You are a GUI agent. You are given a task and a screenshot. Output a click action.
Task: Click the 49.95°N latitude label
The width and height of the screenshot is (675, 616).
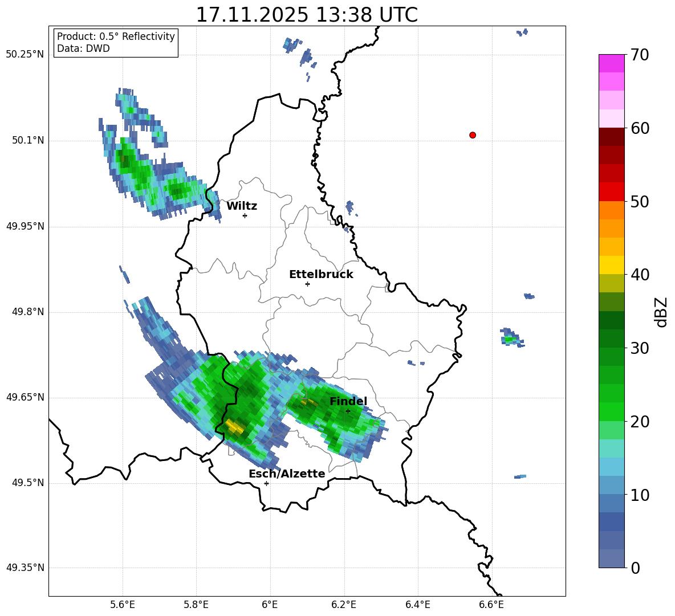(25, 226)
